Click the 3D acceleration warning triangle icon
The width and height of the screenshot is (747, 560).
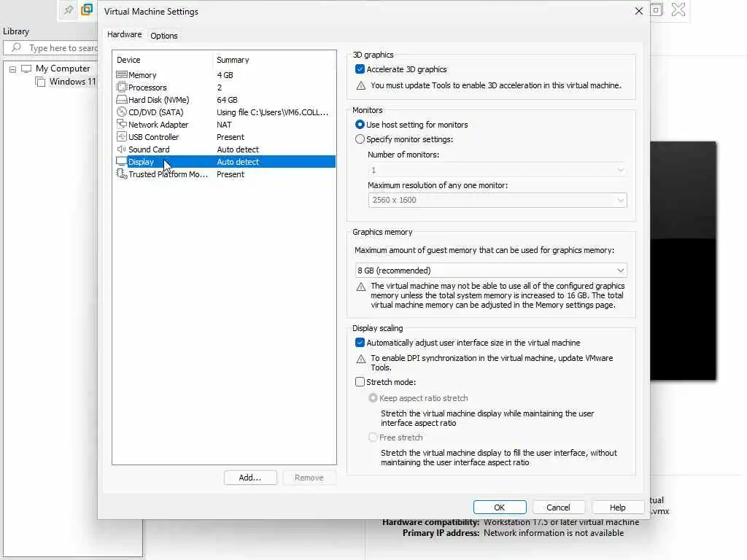(360, 86)
